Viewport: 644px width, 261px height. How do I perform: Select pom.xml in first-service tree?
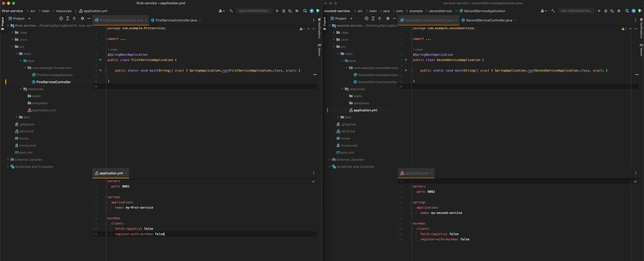pos(24,152)
